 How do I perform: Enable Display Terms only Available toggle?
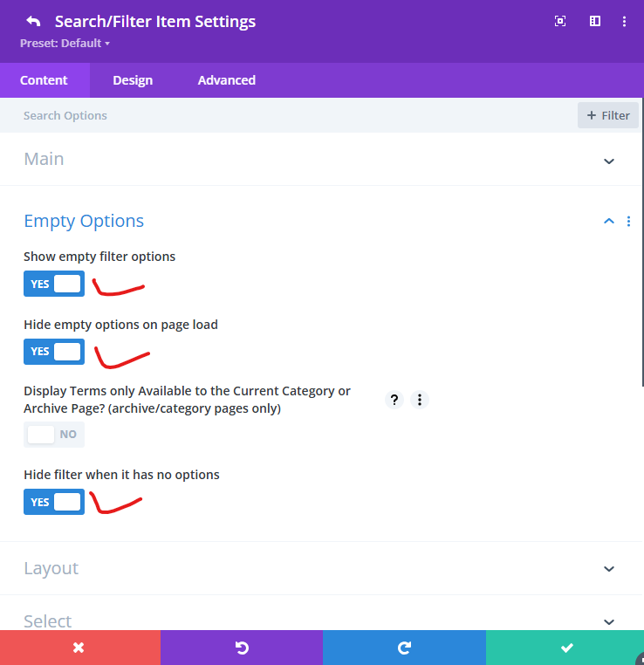click(54, 434)
